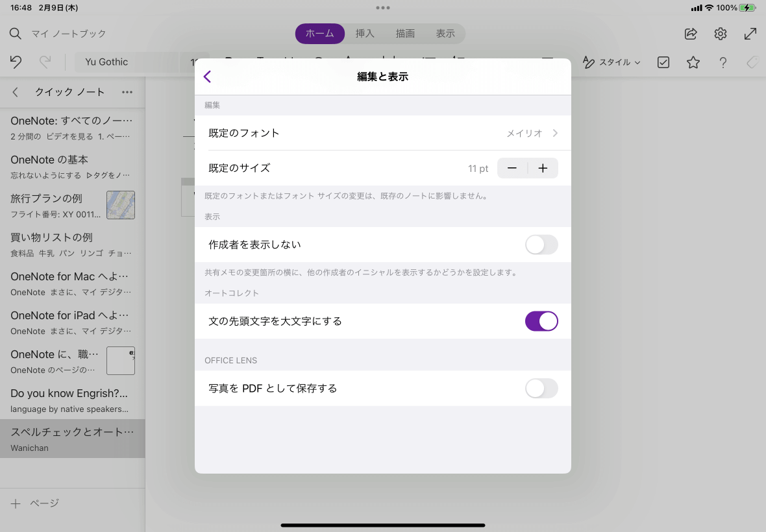Open 既定のフォント selection row
This screenshot has height=532, width=766.
tap(383, 133)
